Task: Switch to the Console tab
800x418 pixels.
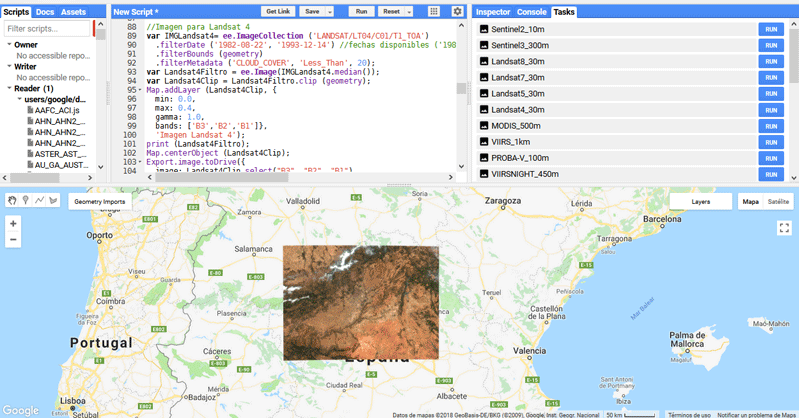Action: click(532, 12)
